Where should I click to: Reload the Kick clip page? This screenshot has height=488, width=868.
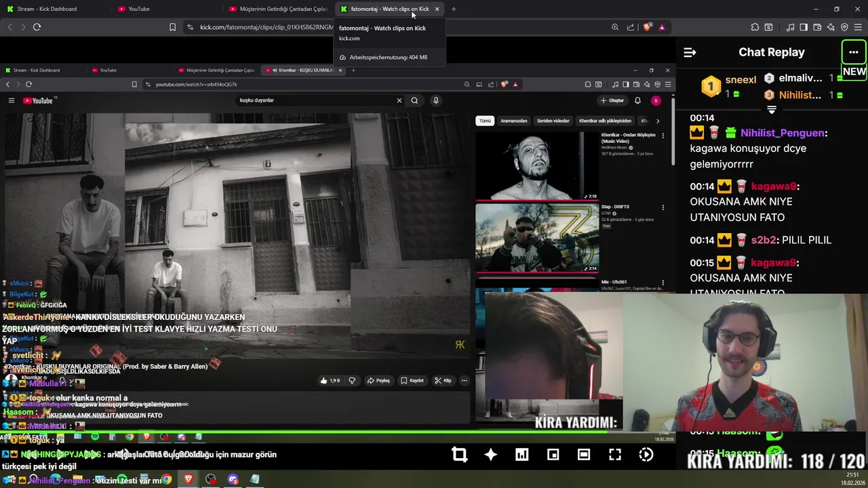[x=37, y=27]
